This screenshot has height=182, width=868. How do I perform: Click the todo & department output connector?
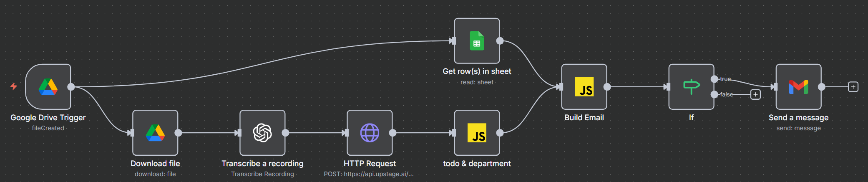[x=500, y=133]
